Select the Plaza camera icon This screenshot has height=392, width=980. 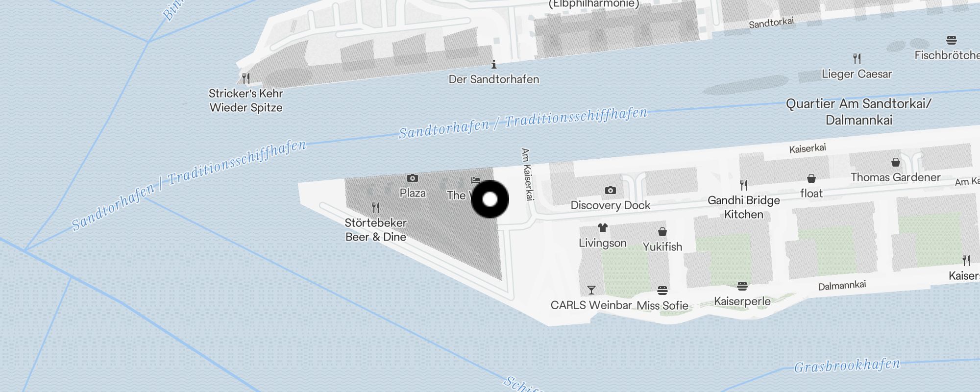(x=413, y=178)
